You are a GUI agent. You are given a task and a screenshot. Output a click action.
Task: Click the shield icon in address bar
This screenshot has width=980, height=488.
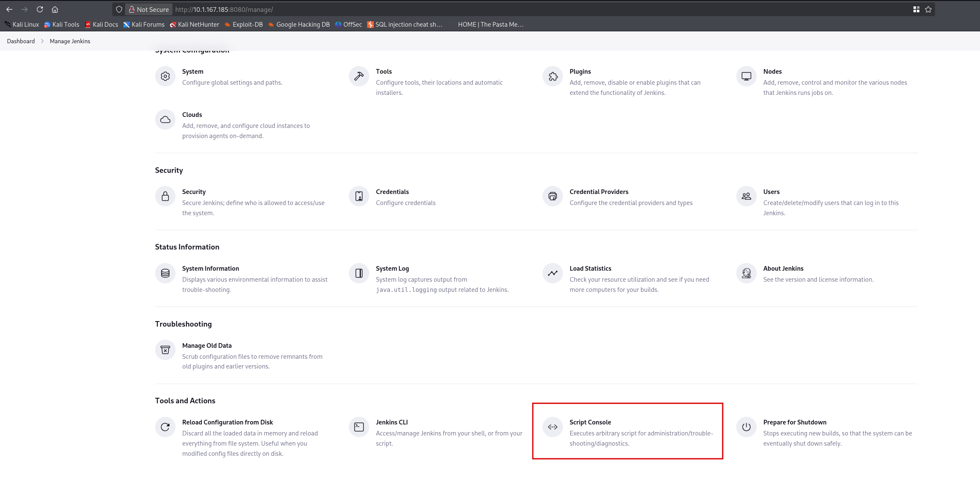click(119, 9)
